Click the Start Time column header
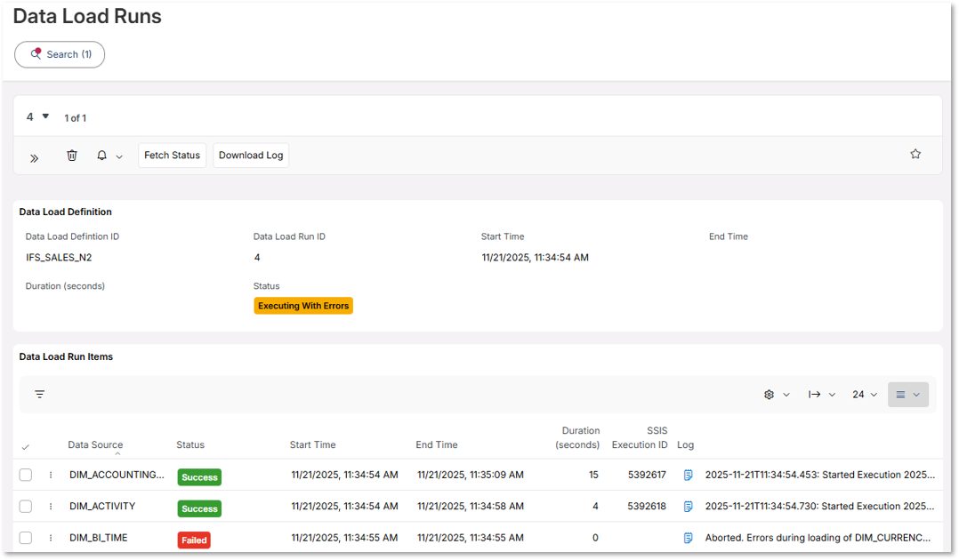 (312, 444)
